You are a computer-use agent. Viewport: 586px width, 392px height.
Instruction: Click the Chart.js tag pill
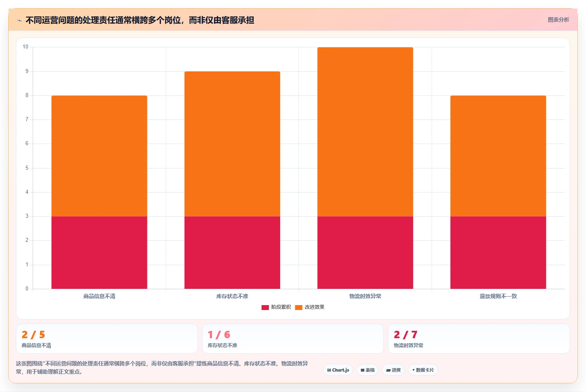pyautogui.click(x=338, y=370)
